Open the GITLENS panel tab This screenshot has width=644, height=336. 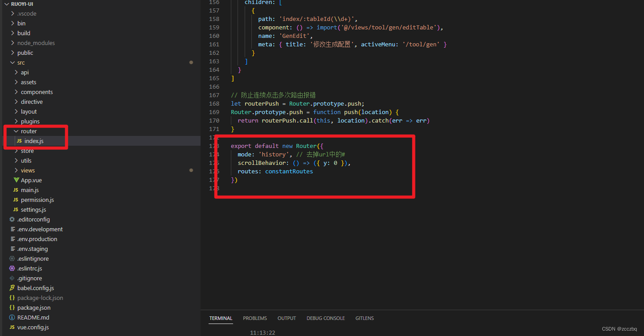(365, 318)
